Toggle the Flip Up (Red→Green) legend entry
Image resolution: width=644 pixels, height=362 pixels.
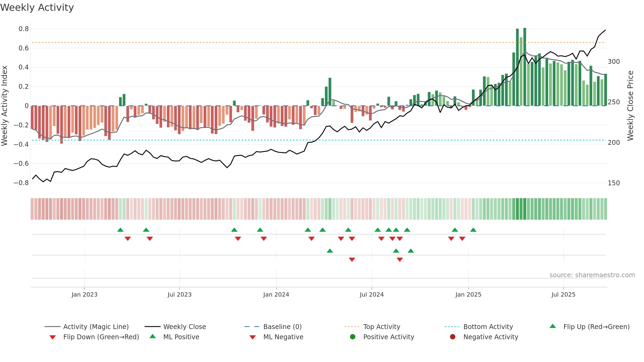[590, 327]
